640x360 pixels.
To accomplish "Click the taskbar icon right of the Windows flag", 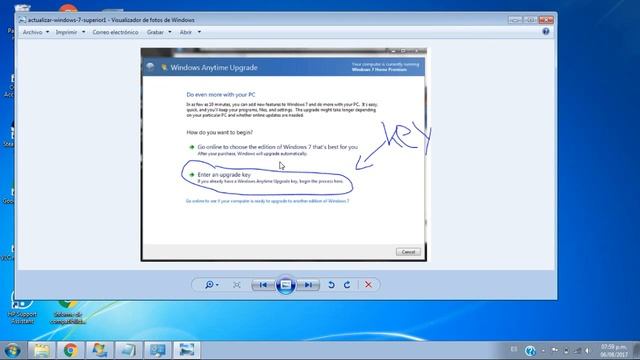I will [129, 350].
